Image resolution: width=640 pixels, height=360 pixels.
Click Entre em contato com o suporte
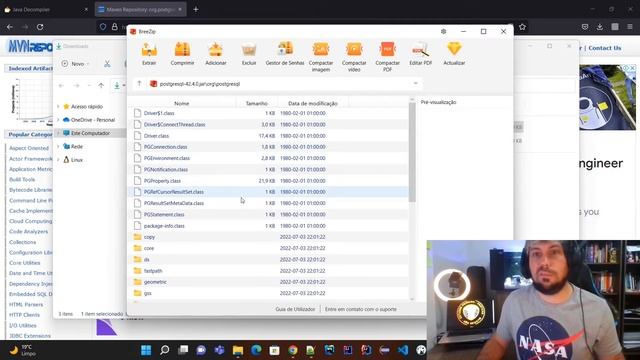[361, 309]
